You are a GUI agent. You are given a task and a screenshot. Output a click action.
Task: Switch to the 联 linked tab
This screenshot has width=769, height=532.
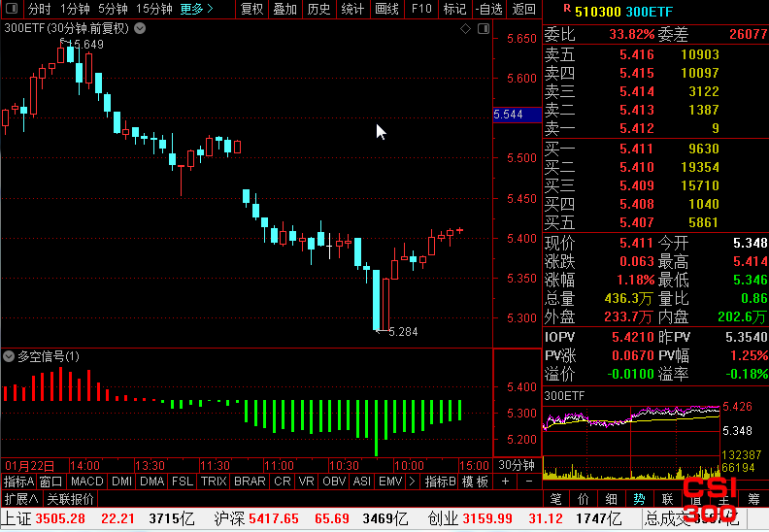[x=667, y=499]
